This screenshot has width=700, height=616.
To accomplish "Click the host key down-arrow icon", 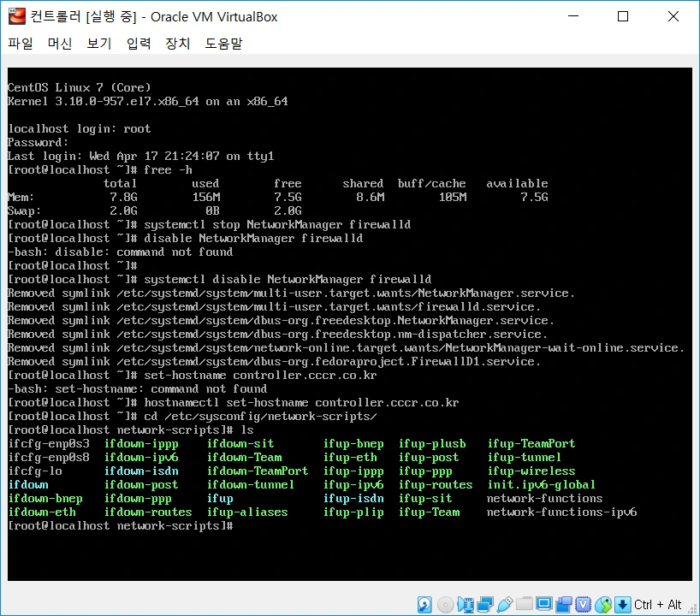I will pyautogui.click(x=623, y=604).
